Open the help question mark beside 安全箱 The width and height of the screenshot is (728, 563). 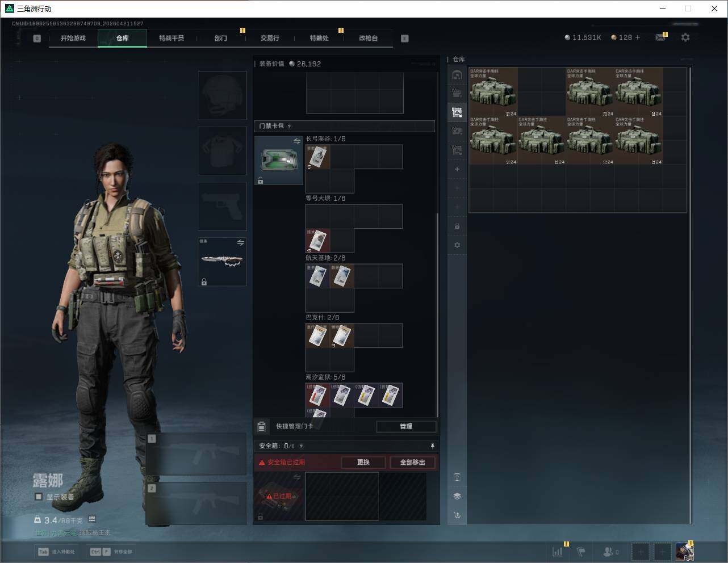coord(301,446)
